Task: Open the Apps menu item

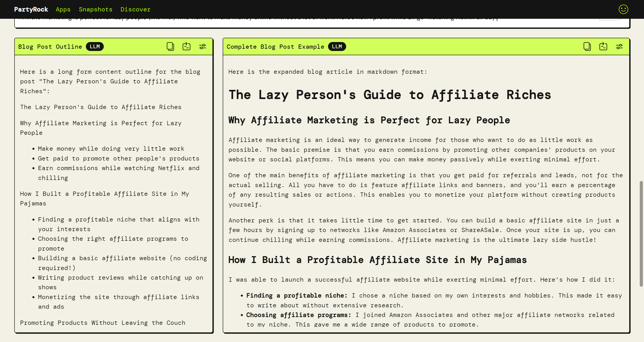Action: [x=63, y=9]
